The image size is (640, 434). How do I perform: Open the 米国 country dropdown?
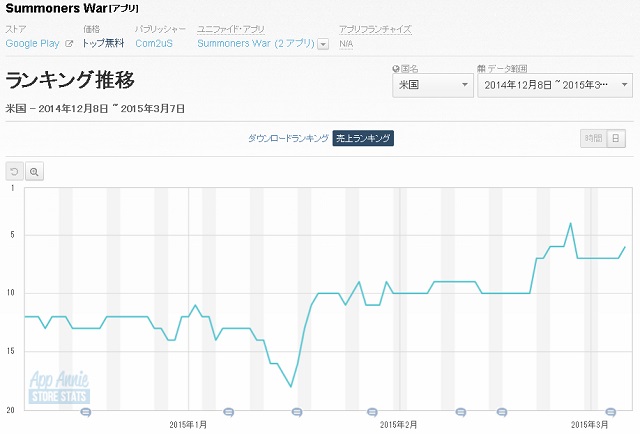(x=433, y=85)
